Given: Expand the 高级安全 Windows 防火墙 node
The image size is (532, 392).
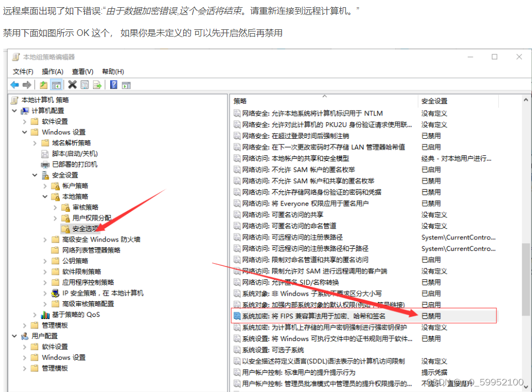Looking at the screenshot, I should click(45, 239).
